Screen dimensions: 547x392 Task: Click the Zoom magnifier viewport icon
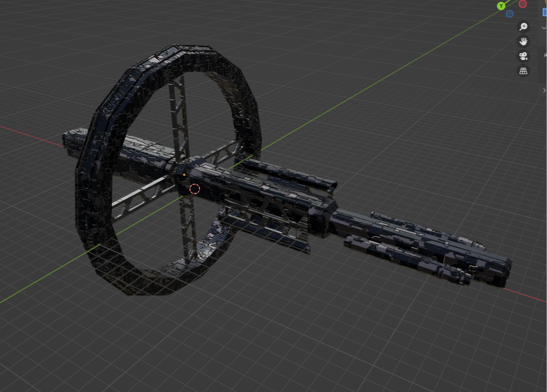point(523,27)
